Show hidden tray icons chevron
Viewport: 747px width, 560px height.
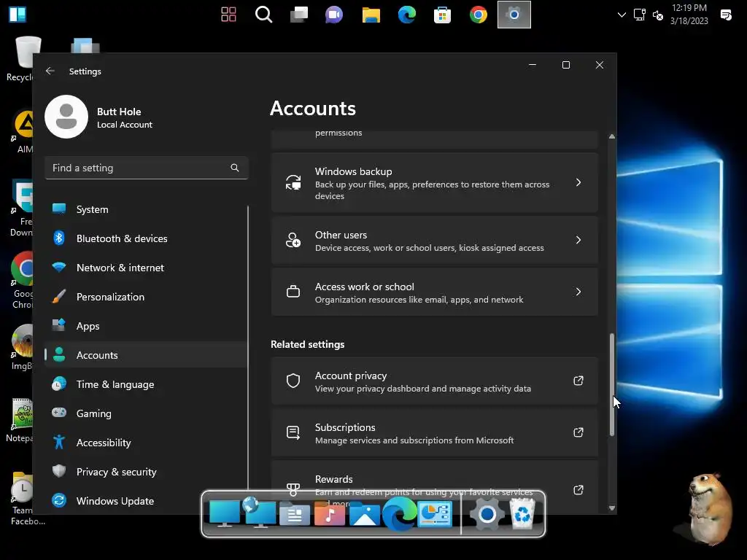point(622,15)
